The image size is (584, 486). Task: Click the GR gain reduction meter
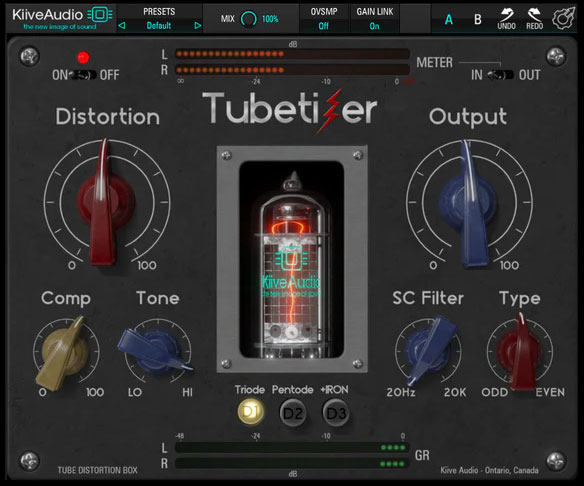click(x=292, y=455)
